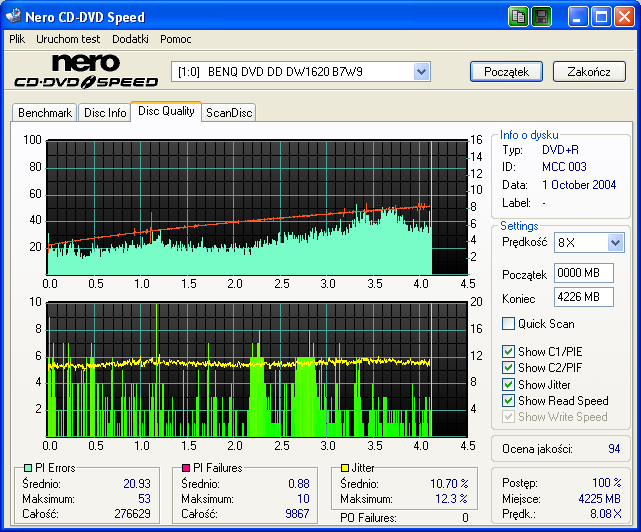Click the Zakończ button

(x=589, y=72)
